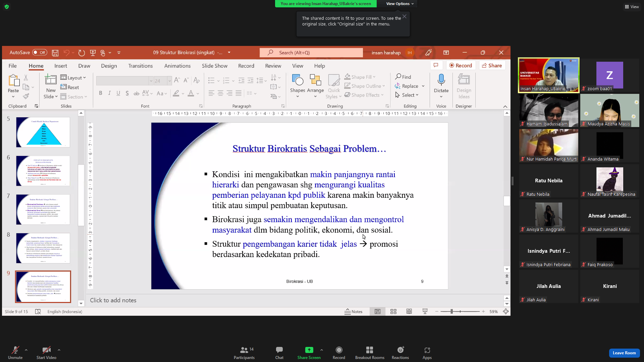
Task: Open Zoom Chat panel
Action: click(x=279, y=353)
